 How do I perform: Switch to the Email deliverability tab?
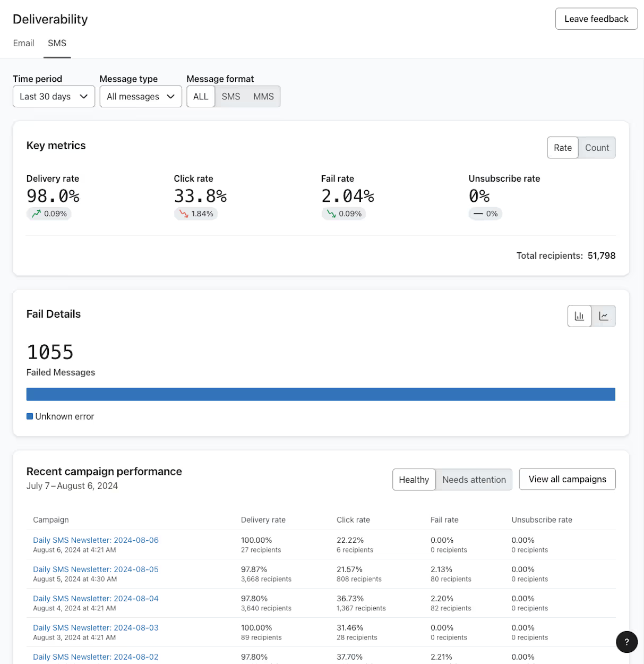point(23,43)
